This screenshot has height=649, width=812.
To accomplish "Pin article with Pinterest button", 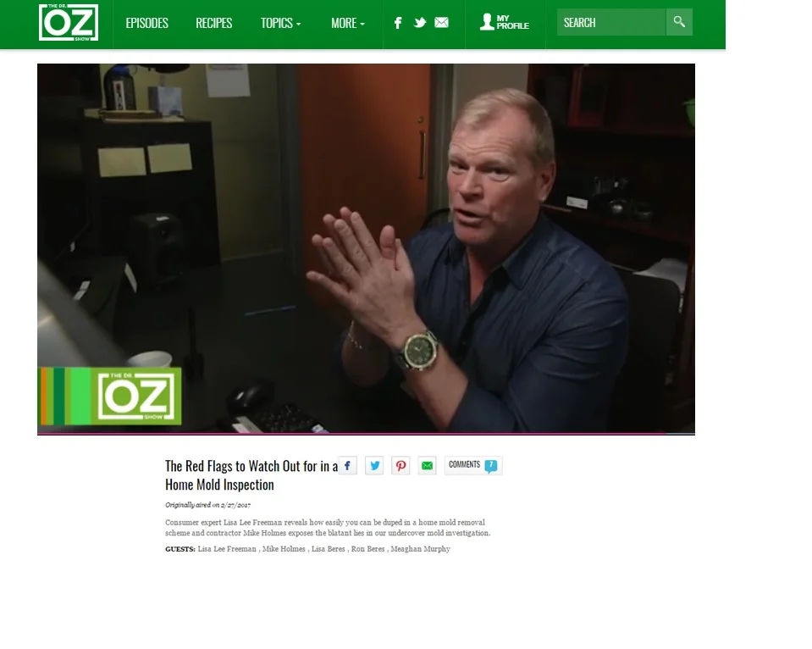I will coord(400,465).
